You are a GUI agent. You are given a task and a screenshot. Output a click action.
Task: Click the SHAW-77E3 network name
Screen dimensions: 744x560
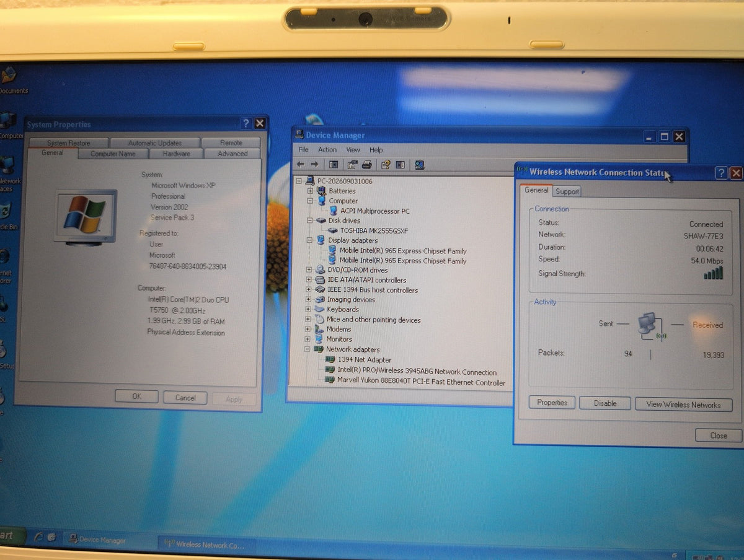coord(703,236)
